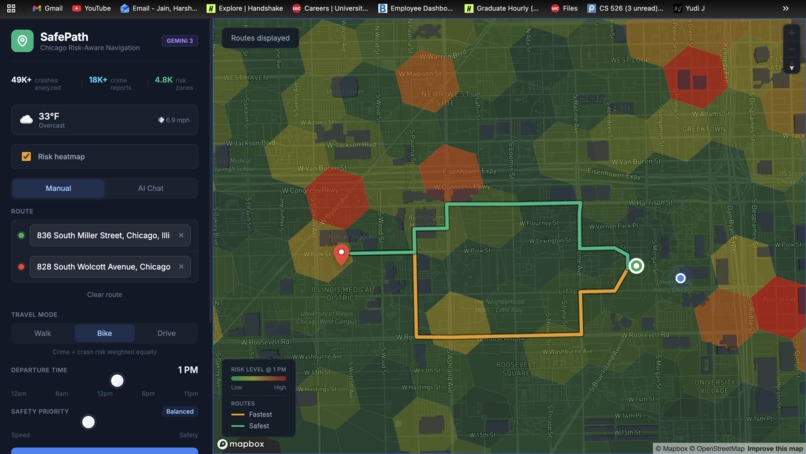Switch to the Manual tab

(x=58, y=188)
